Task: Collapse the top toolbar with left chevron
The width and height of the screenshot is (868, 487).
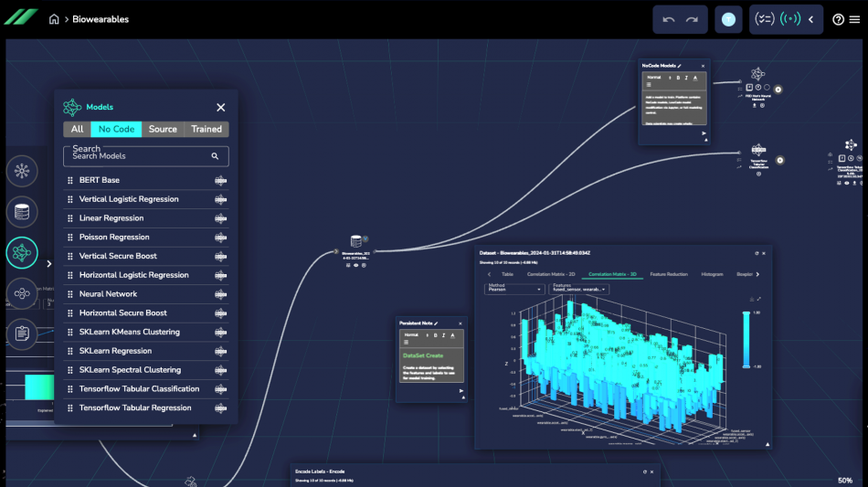Action: click(x=810, y=19)
